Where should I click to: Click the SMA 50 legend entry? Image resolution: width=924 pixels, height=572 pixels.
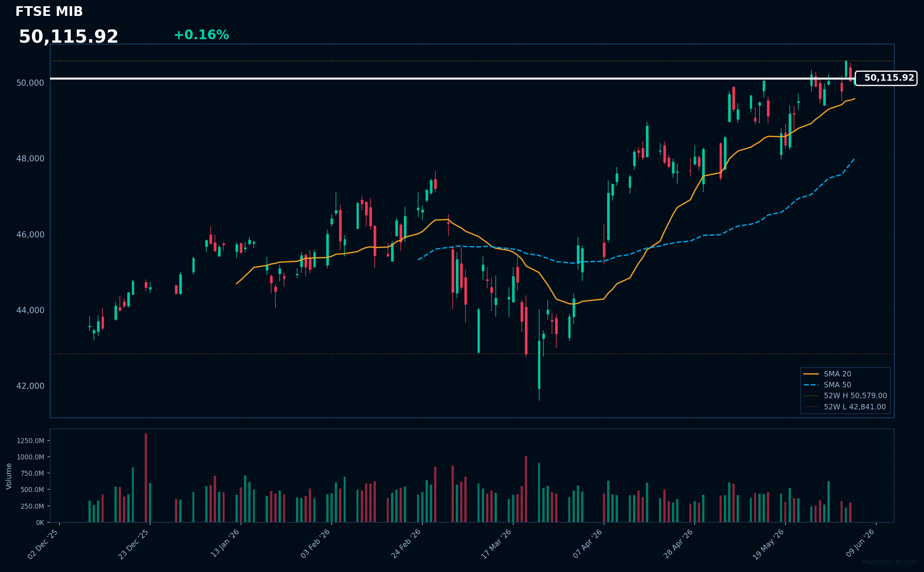827,385
